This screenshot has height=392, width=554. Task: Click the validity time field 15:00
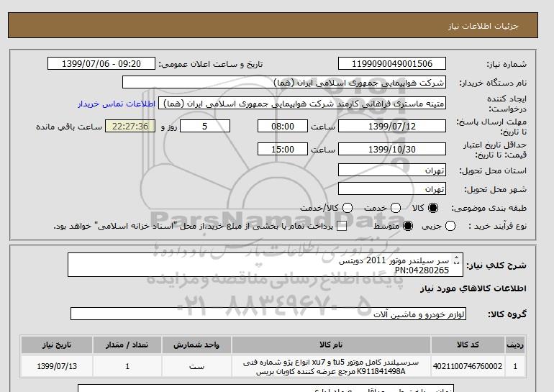click(x=283, y=150)
